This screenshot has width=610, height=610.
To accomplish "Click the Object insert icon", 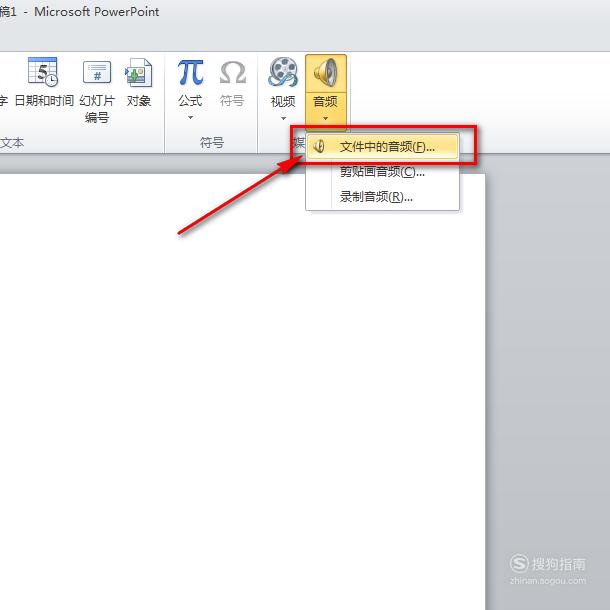I will (138, 72).
